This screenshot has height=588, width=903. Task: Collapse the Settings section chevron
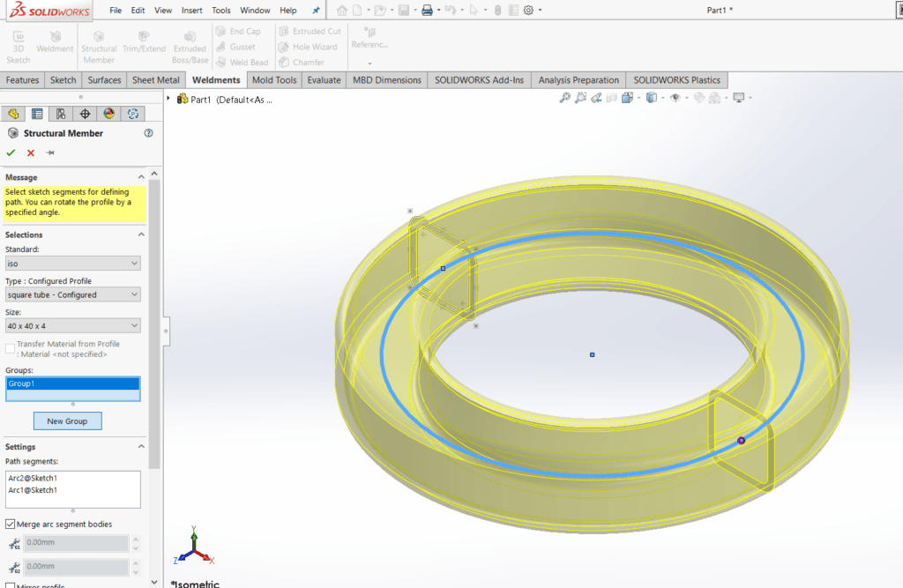[x=141, y=447]
